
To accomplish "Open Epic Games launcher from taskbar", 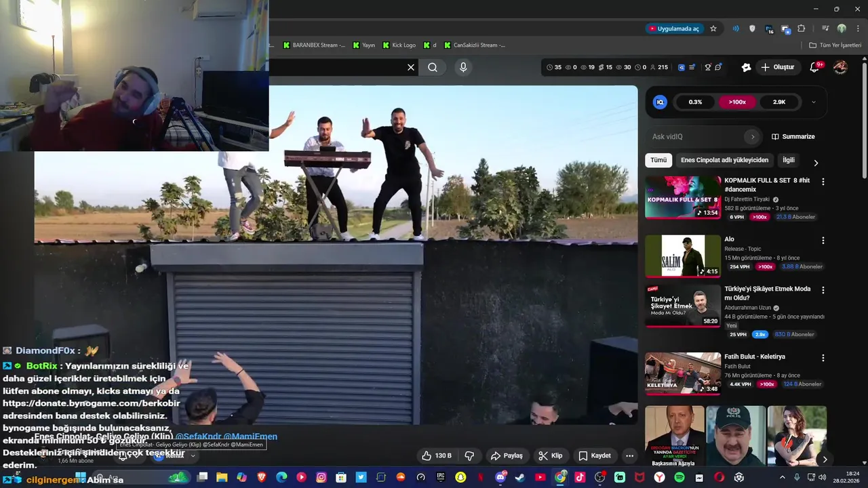I will tap(441, 477).
